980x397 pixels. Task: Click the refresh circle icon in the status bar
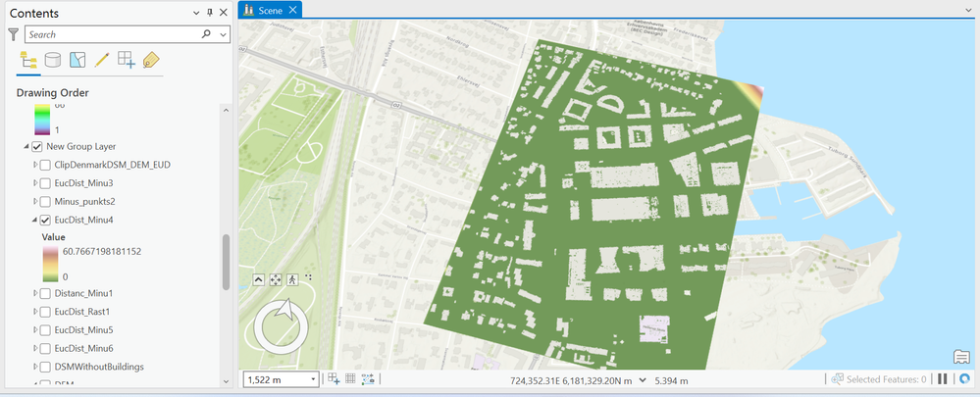[x=965, y=379]
